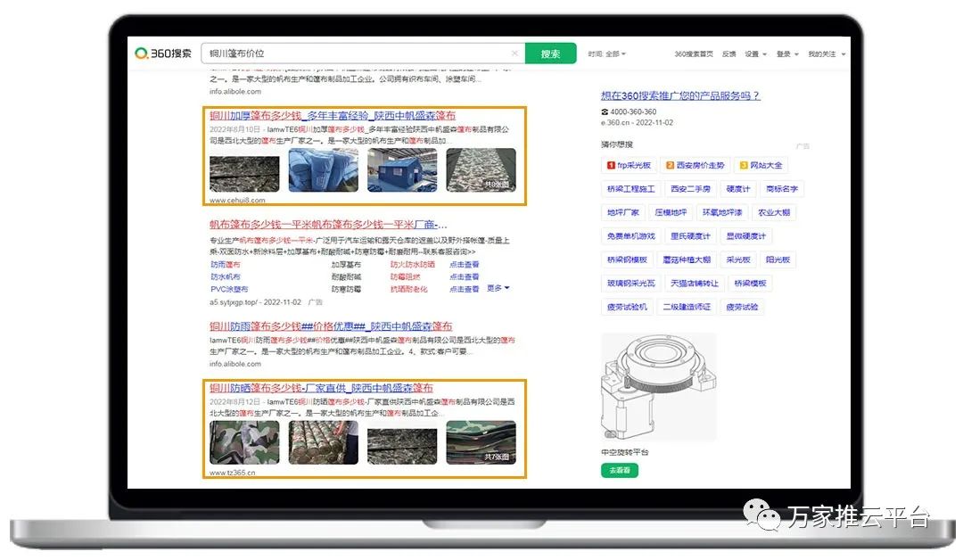Select the hot search tag 3 网站大全

coord(761,165)
